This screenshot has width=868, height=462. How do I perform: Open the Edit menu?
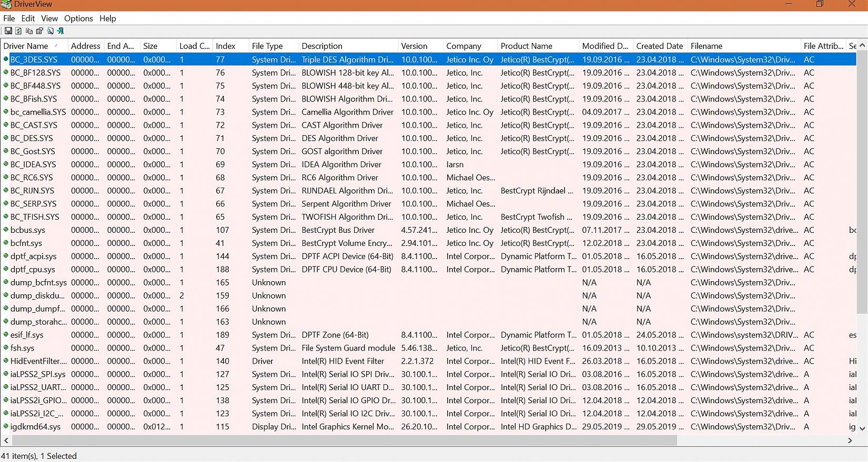tap(28, 18)
